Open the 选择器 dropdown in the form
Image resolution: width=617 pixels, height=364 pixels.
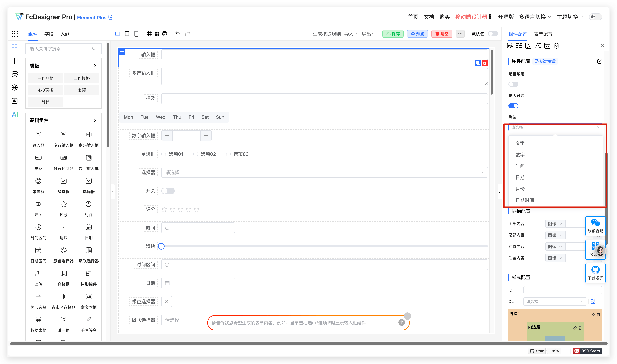click(324, 172)
